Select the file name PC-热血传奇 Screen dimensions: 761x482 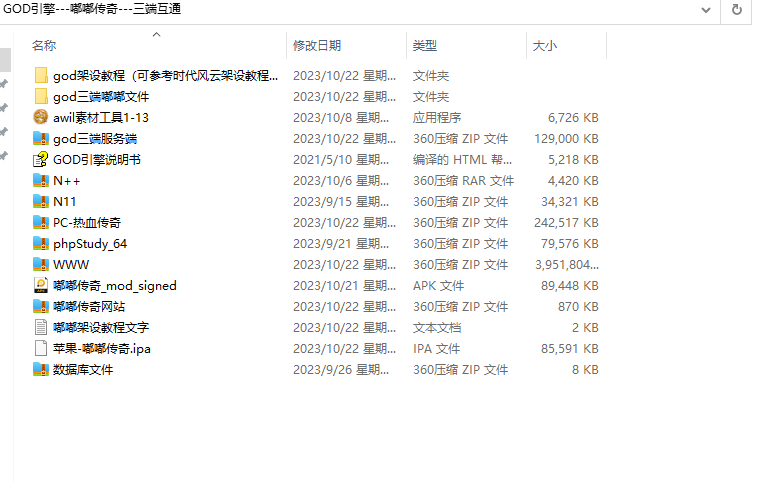(87, 223)
